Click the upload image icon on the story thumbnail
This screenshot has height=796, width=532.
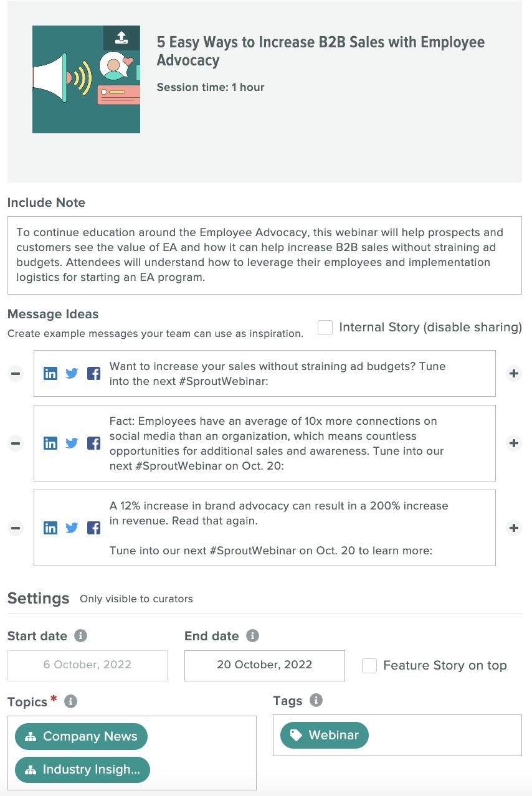click(x=121, y=38)
